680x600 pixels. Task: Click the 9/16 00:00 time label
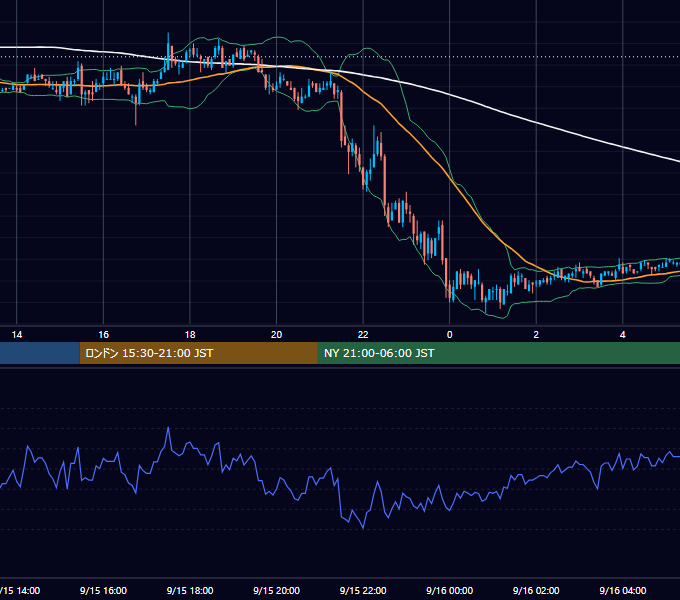pos(450,590)
